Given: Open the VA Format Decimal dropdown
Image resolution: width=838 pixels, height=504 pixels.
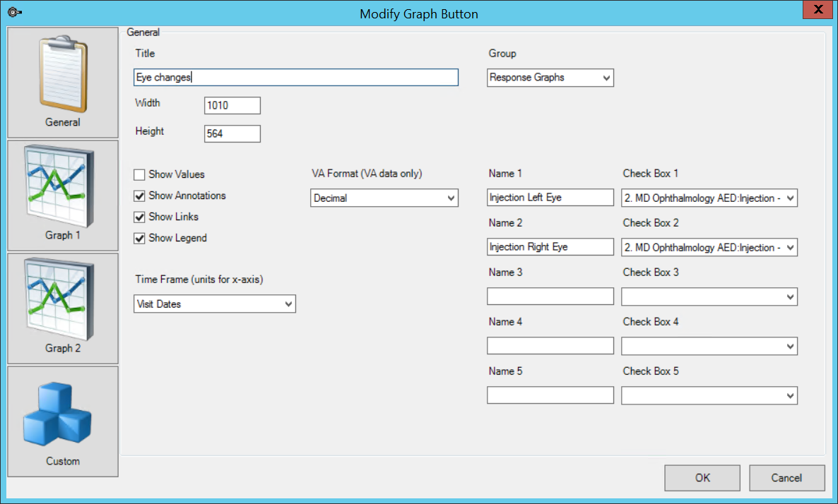Looking at the screenshot, I should point(384,198).
